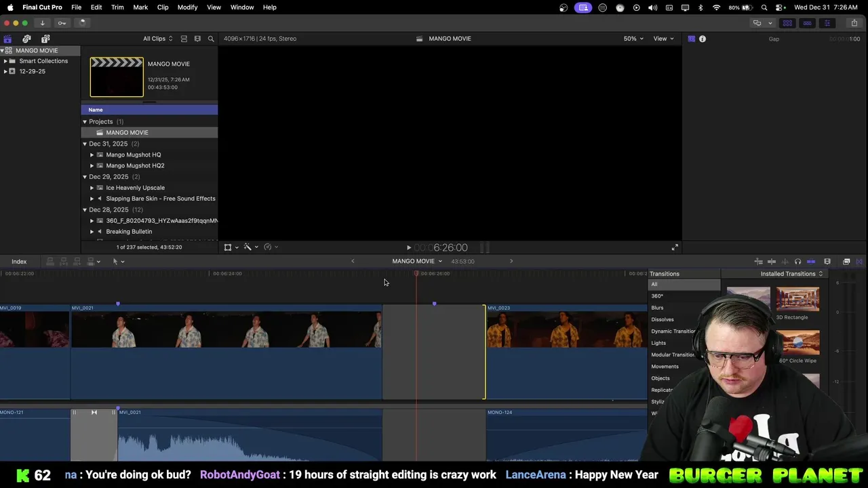This screenshot has height=488, width=868.
Task: Open Installed Transitions popup
Action: click(x=791, y=274)
